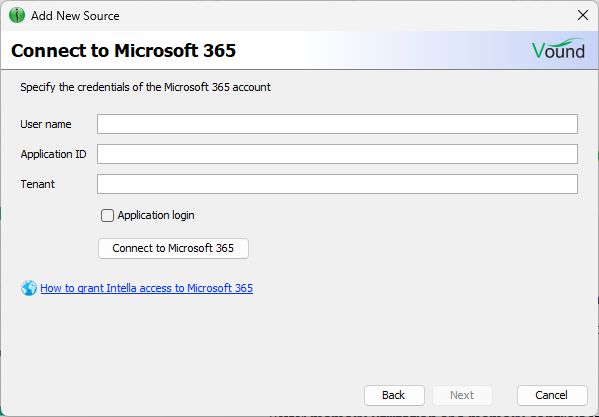The width and height of the screenshot is (599, 417).
Task: Click the User name input field
Action: pyautogui.click(x=337, y=124)
